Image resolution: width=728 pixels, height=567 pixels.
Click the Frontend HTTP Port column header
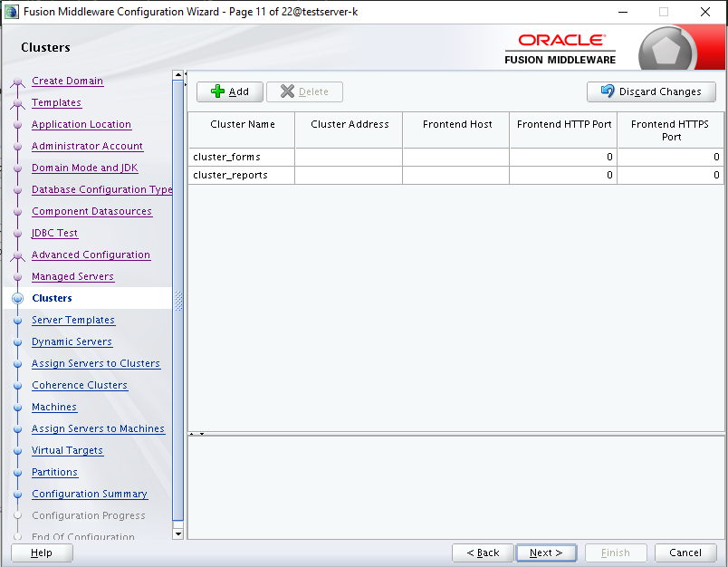tap(563, 130)
